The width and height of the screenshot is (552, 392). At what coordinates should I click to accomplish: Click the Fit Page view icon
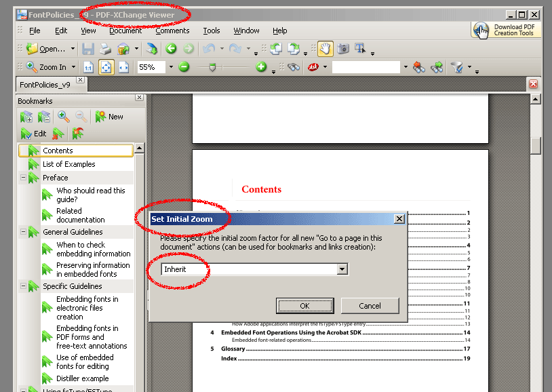tap(106, 67)
